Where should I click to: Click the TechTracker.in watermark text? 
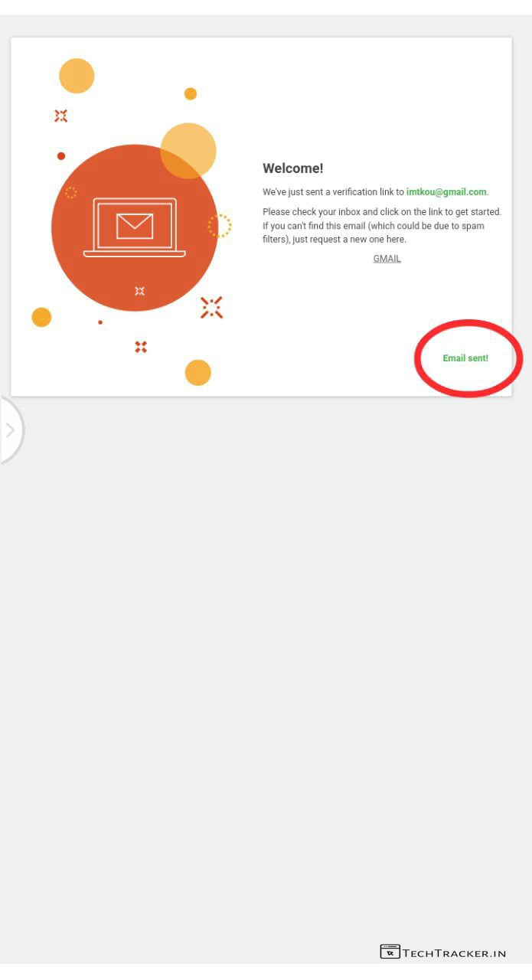[454, 953]
